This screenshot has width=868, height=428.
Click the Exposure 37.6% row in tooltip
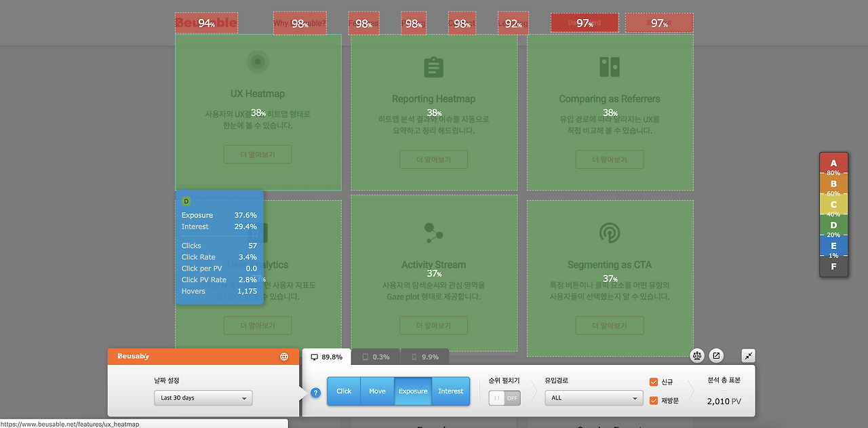[x=219, y=215]
